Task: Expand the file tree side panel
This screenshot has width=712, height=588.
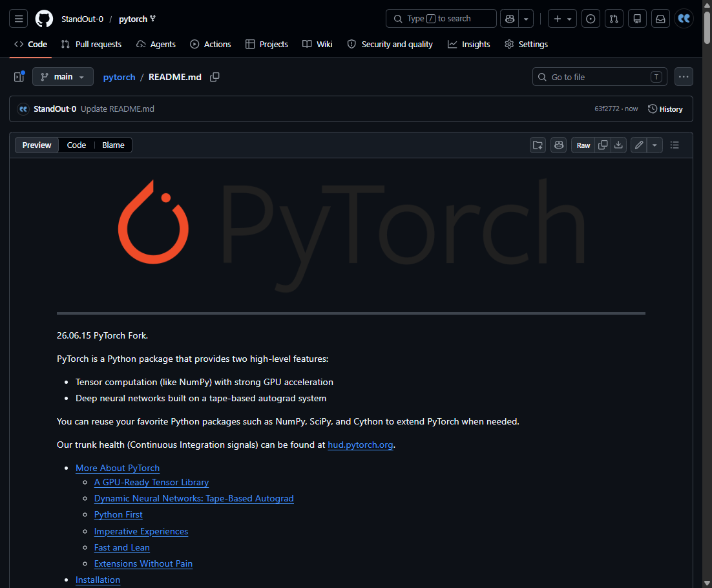Action: coord(19,77)
